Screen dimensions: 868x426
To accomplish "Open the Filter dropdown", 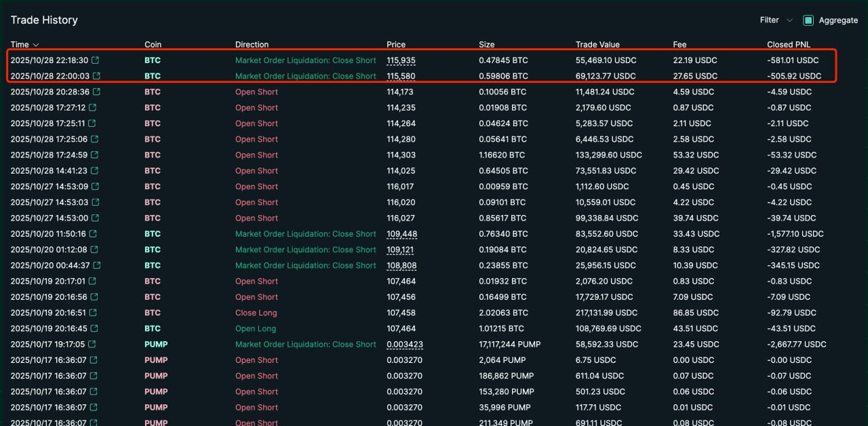I will [776, 20].
